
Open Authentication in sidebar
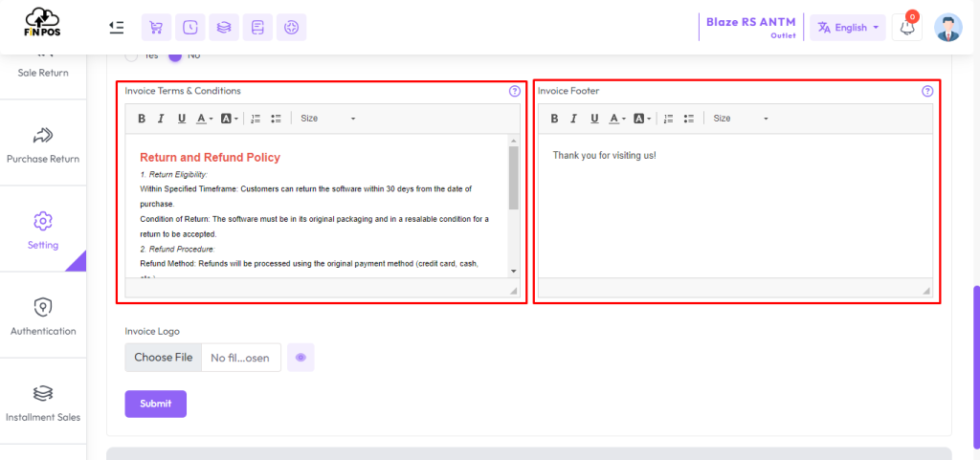43,318
